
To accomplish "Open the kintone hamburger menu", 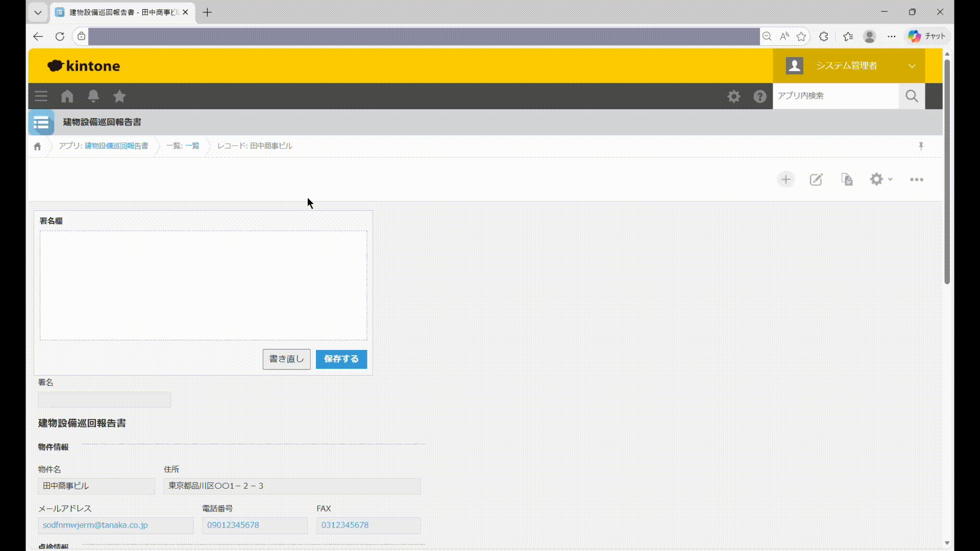I will 41,96.
